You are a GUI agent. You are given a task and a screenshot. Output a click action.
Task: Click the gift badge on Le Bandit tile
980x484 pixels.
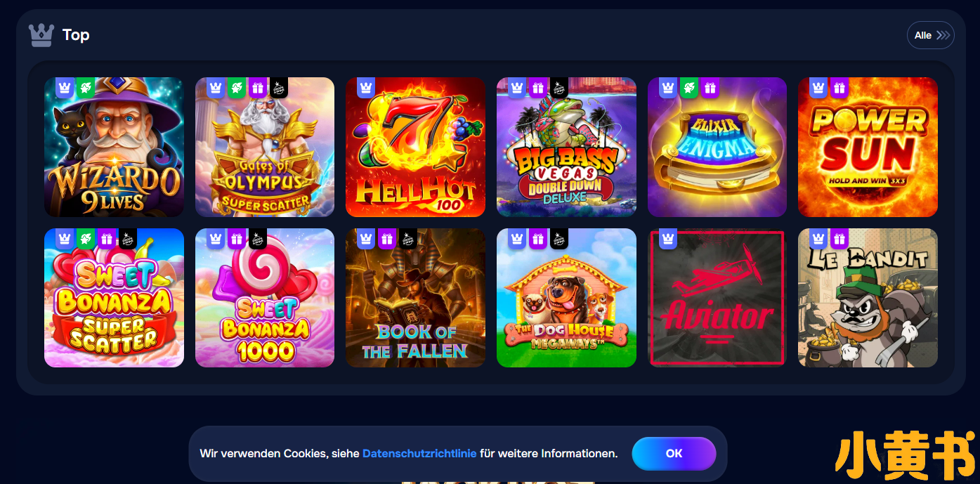[x=839, y=238]
